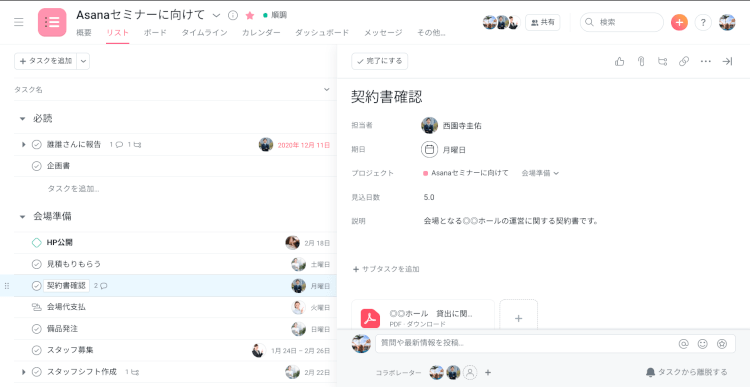Image resolution: width=750 pixels, height=387 pixels.
Task: Collapse the 必読 section
Action: (x=22, y=118)
